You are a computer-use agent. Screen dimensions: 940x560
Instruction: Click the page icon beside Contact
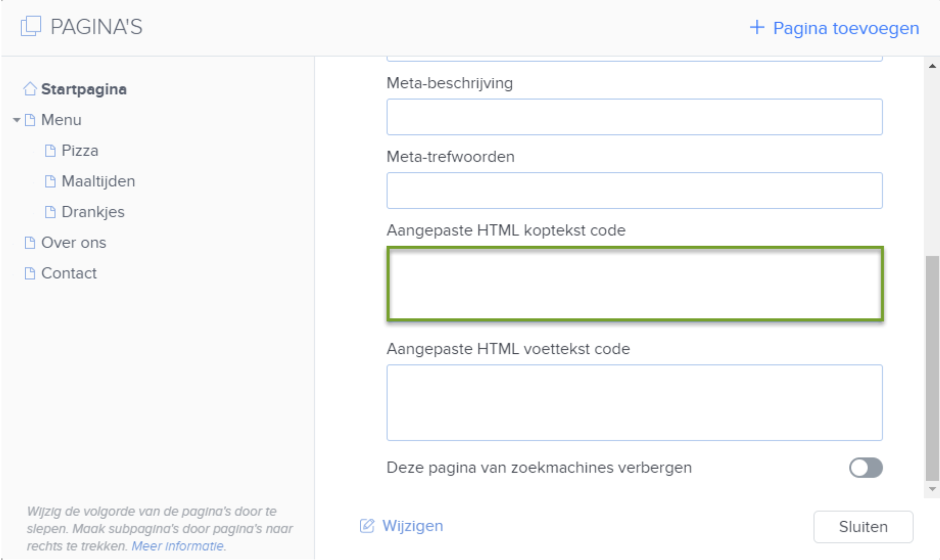pos(30,273)
